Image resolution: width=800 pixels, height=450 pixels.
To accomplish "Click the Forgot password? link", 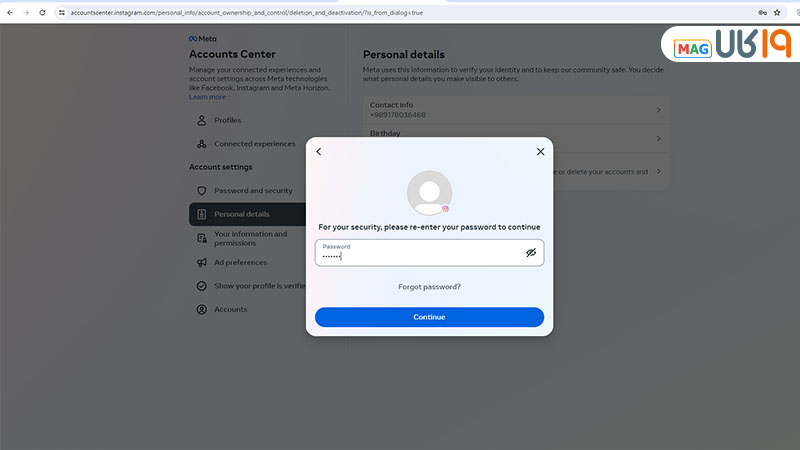I will (x=429, y=287).
